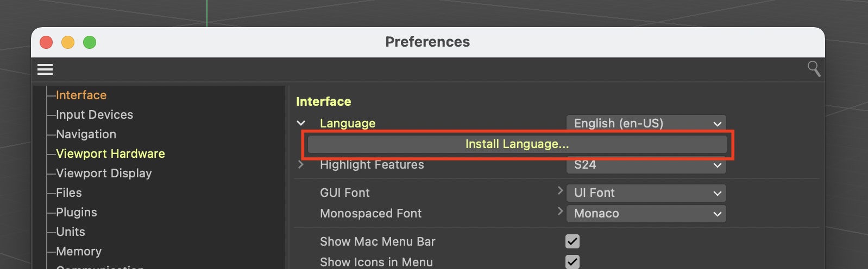Open the Language dropdown
Image resolution: width=868 pixels, height=269 pixels.
click(646, 123)
